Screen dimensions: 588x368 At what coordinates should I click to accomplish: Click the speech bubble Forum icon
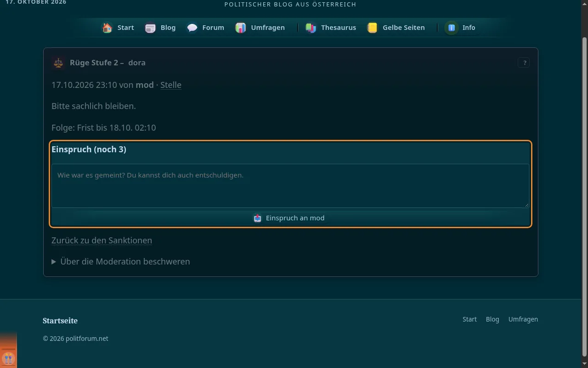click(x=192, y=28)
